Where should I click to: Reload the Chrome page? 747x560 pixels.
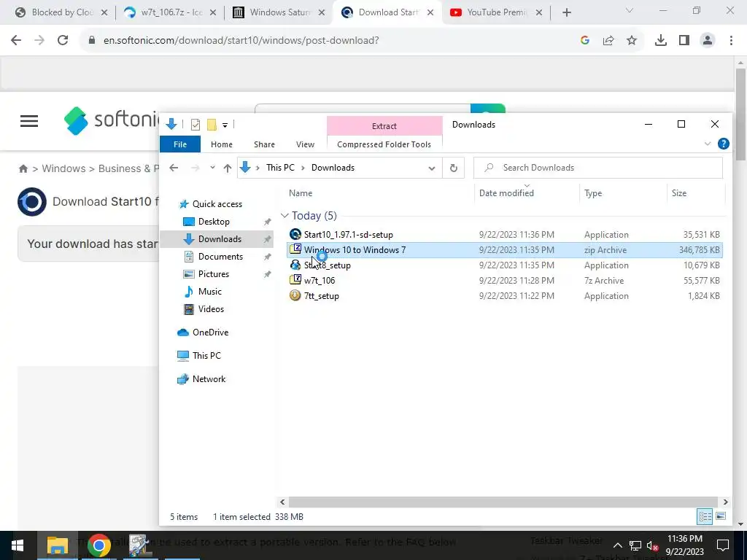coord(63,41)
